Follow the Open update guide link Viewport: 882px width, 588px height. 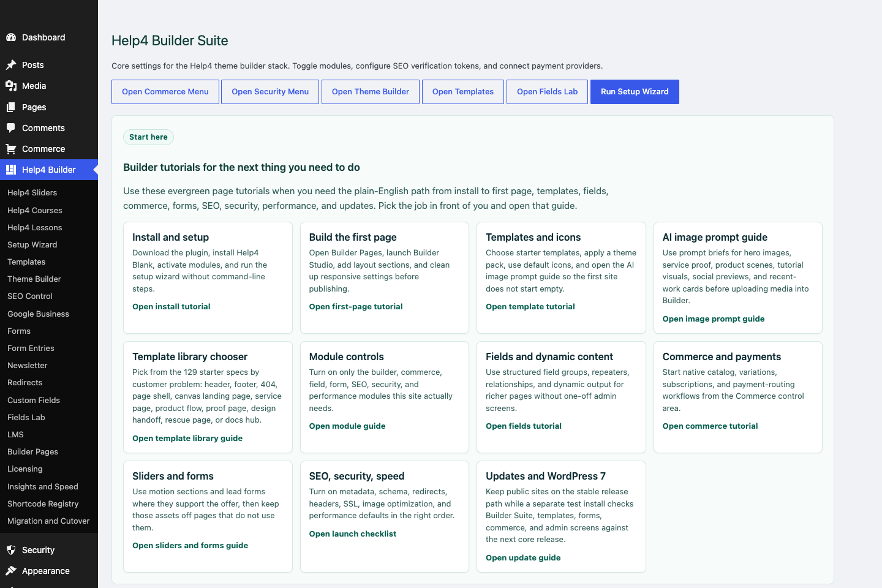point(523,558)
